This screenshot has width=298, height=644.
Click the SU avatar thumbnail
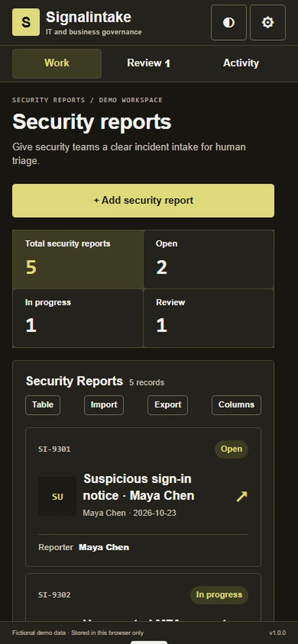pyautogui.click(x=58, y=497)
